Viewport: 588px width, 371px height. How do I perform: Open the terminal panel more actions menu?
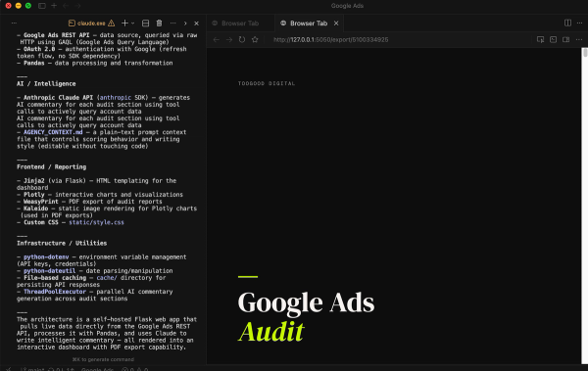[x=172, y=23]
